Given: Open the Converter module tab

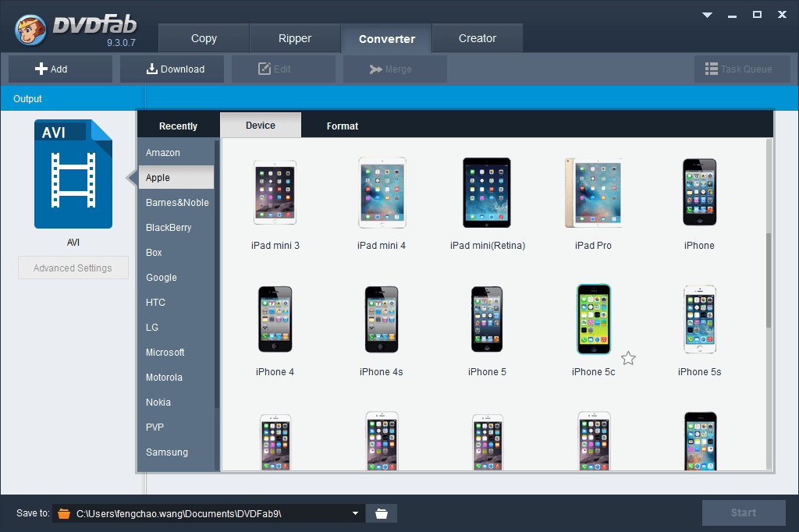Looking at the screenshot, I should click(x=387, y=39).
